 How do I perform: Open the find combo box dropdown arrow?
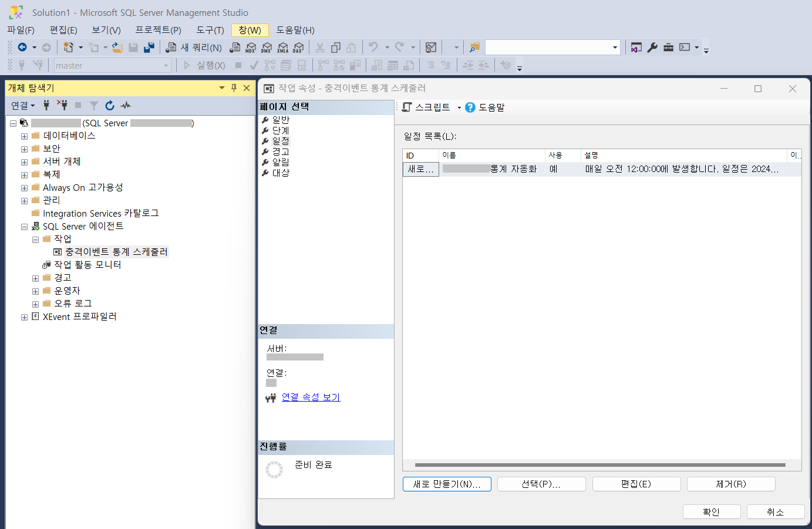tap(615, 48)
